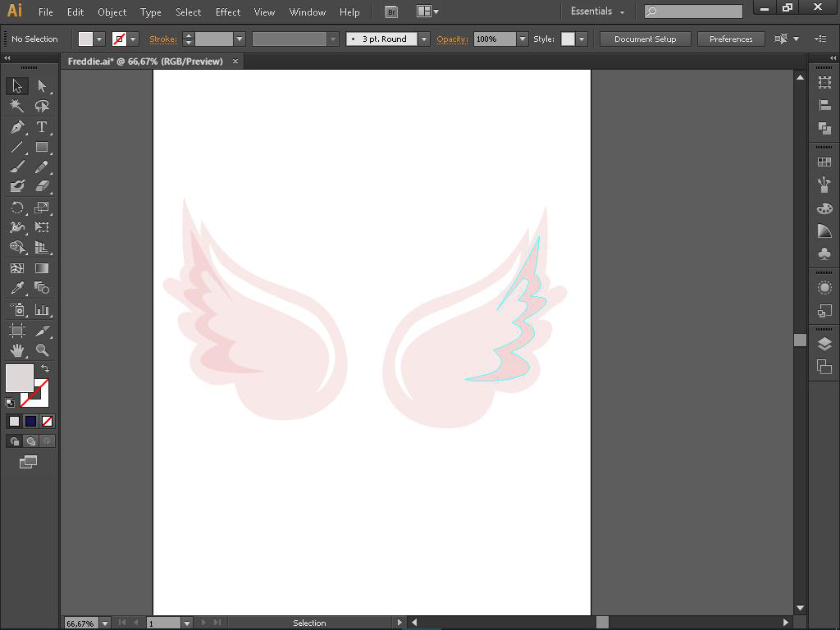Select the Artboard tool
Viewport: 840px width, 630px height.
click(17, 330)
